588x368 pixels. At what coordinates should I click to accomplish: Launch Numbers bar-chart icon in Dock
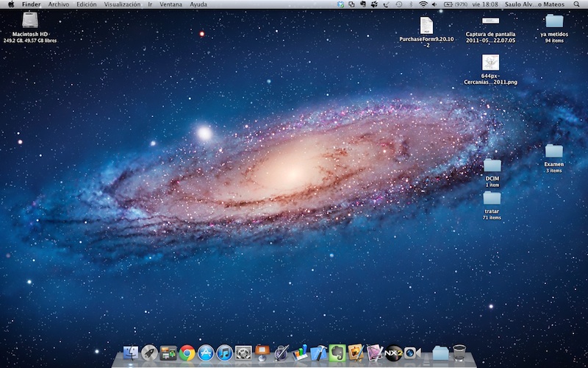coord(300,353)
